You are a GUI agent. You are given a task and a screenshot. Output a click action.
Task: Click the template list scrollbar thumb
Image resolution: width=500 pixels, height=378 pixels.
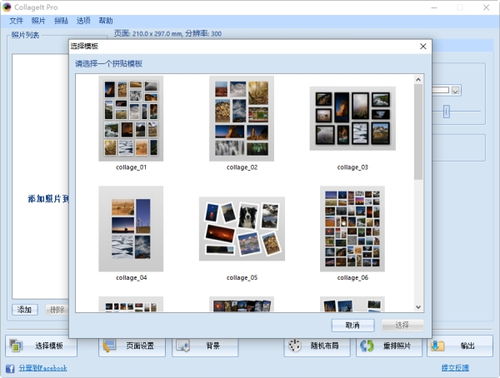point(418,132)
